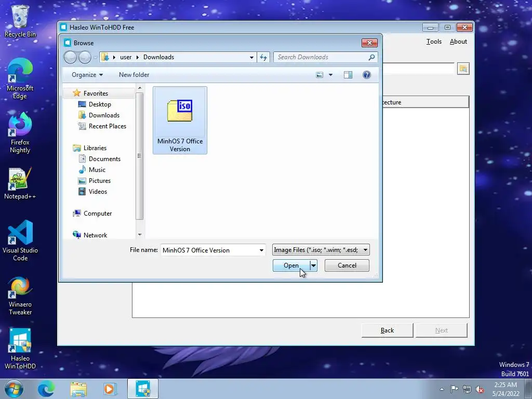Show hidden tray icons arrow
Viewport: 532px width, 399px height.
[x=442, y=389]
